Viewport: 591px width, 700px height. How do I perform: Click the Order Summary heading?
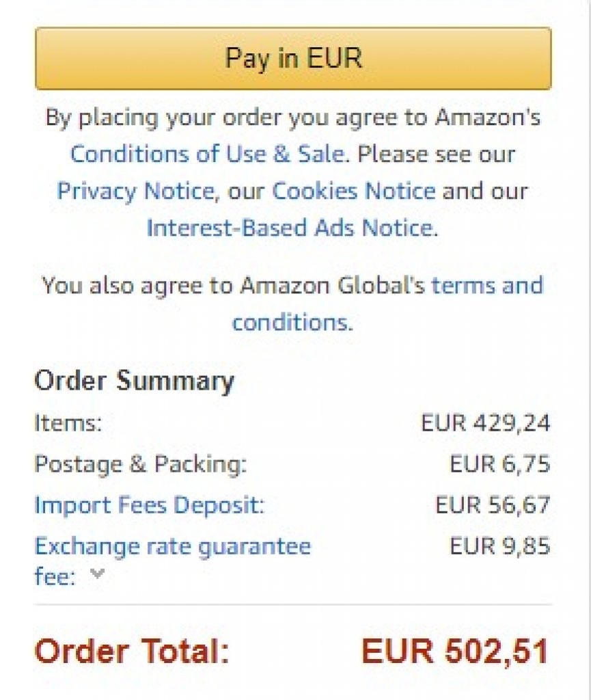pos(134,381)
